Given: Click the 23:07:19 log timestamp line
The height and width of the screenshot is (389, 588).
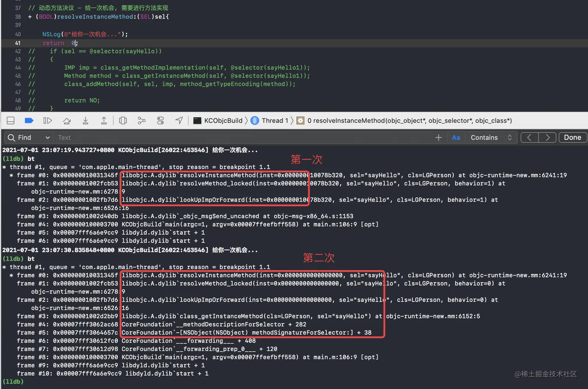Looking at the screenshot, I should pos(130,150).
